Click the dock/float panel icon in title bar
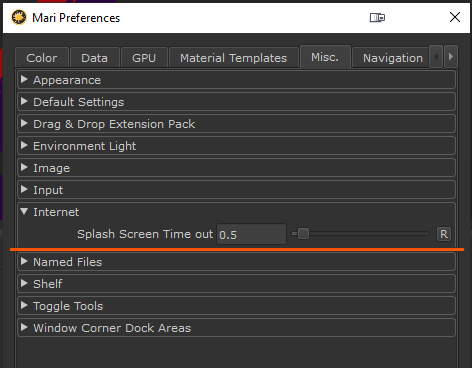Screen dimensions: 472x368 377,17
